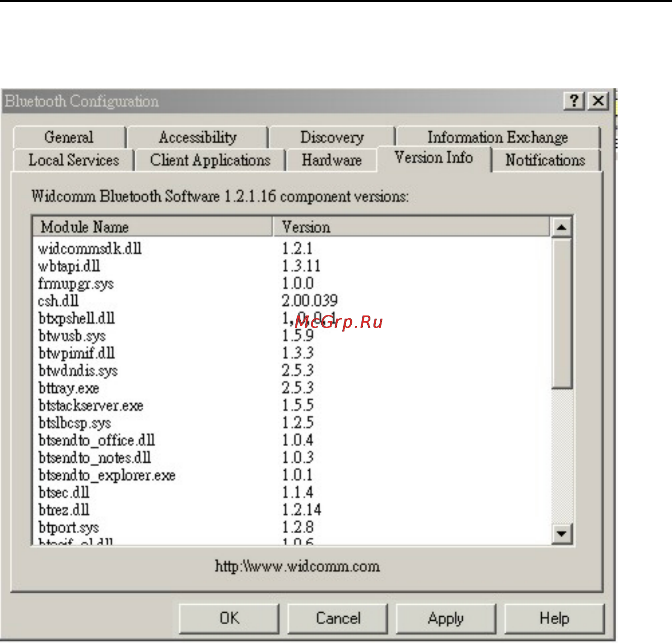672x643 pixels.
Task: Switch to Client Applications tab
Action: tap(210, 160)
